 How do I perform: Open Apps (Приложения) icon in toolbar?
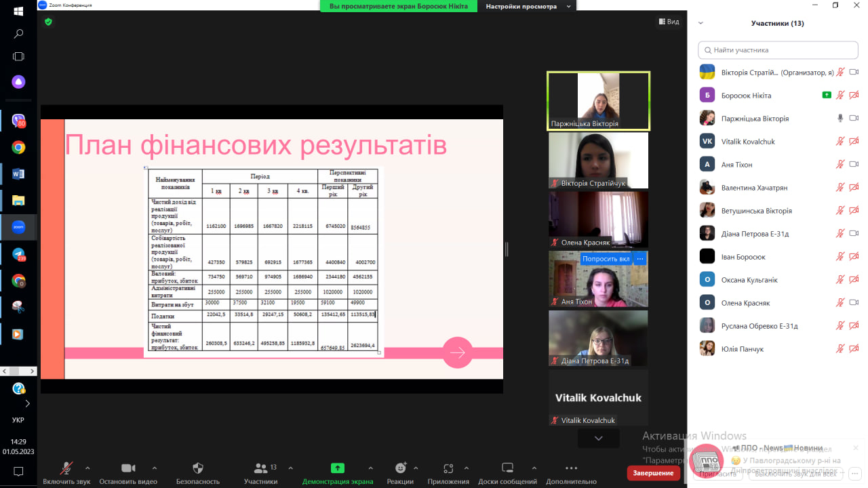(448, 468)
